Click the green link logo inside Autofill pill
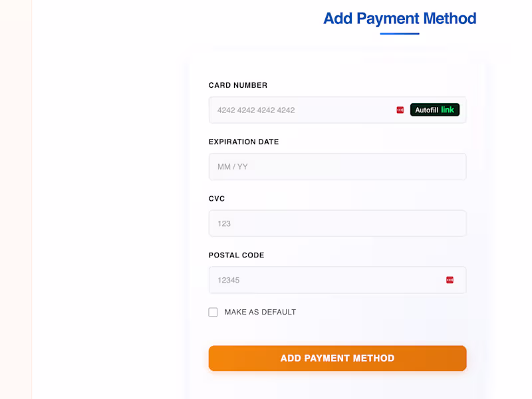This screenshot has width=532, height=399. click(x=448, y=110)
